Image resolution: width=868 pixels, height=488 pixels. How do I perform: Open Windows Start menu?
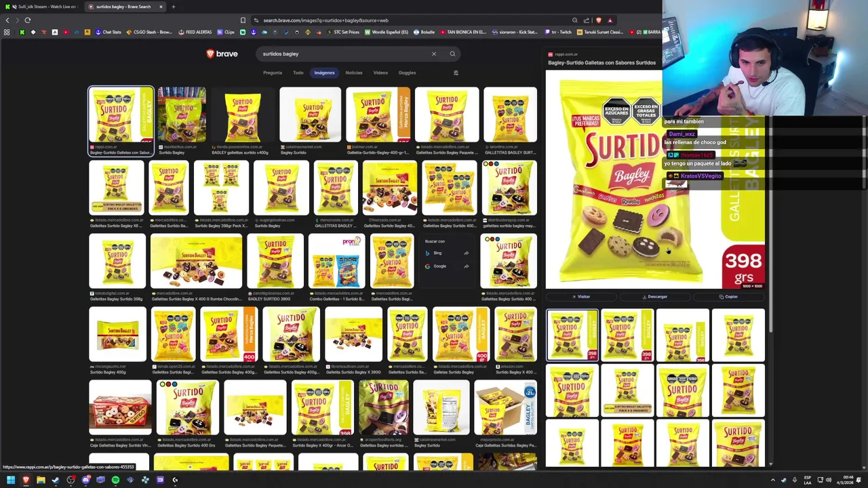pyautogui.click(x=11, y=480)
